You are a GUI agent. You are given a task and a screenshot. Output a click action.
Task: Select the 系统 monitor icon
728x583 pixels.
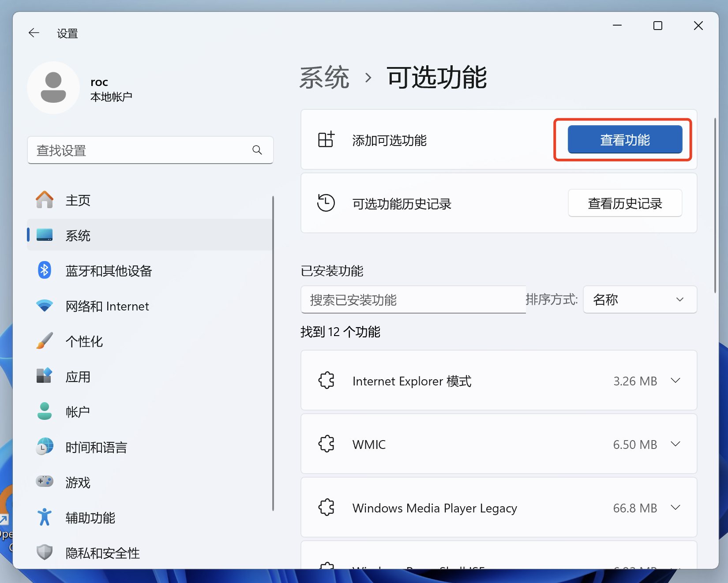point(45,235)
